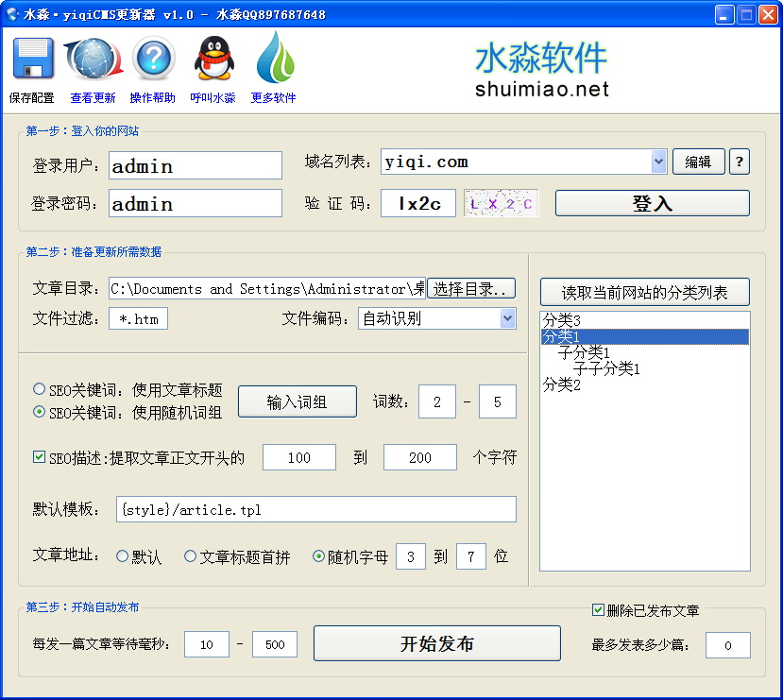
Task: Click 读取当前网站的分类列表 button
Action: point(645,292)
